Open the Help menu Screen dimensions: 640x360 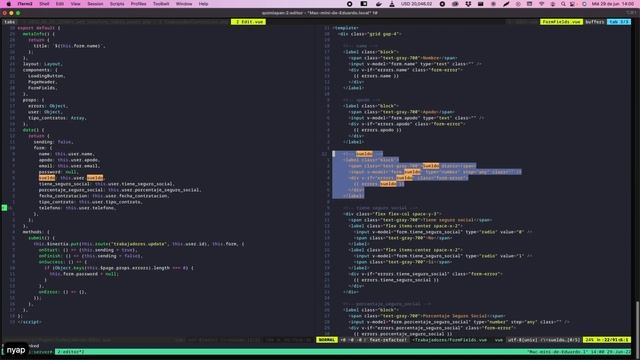[203, 4]
